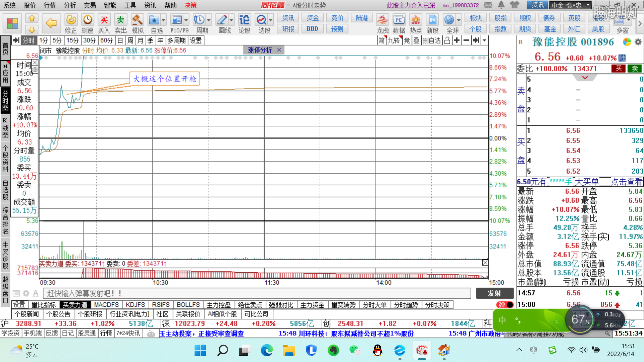
Task: Toggle the 九转 indicator button
Action: pyautogui.click(x=394, y=41)
